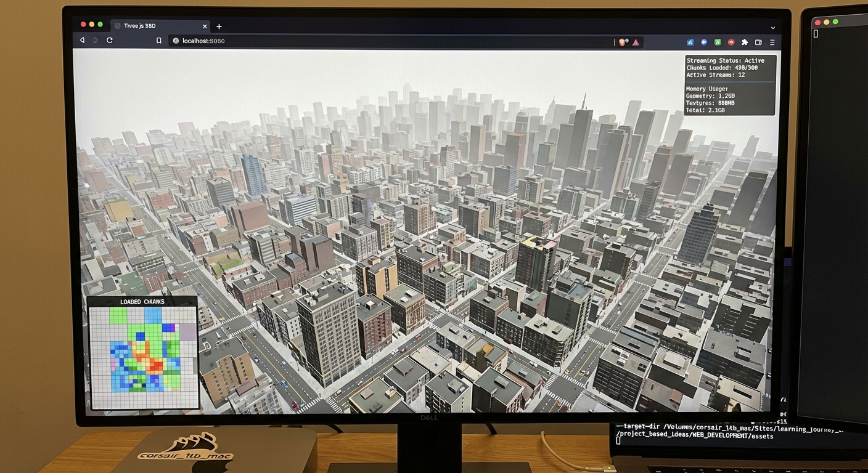868x473 pixels.
Task: Bookmark the current page
Action: (x=158, y=41)
